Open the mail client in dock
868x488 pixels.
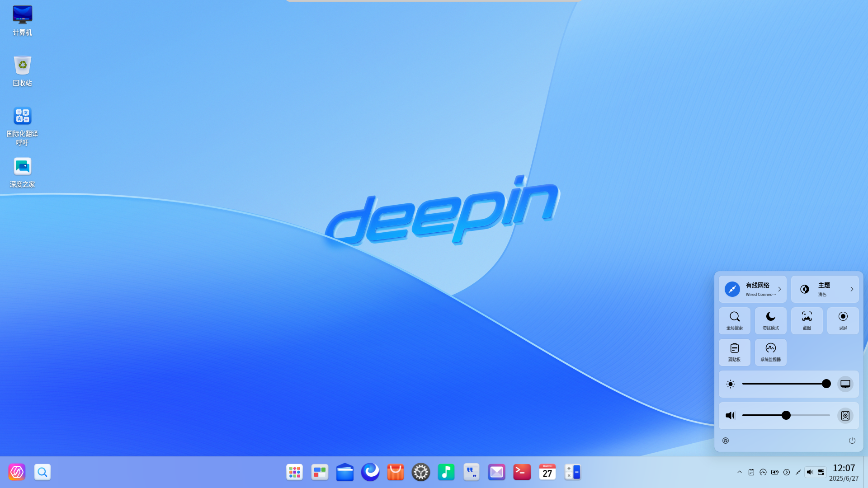(497, 472)
